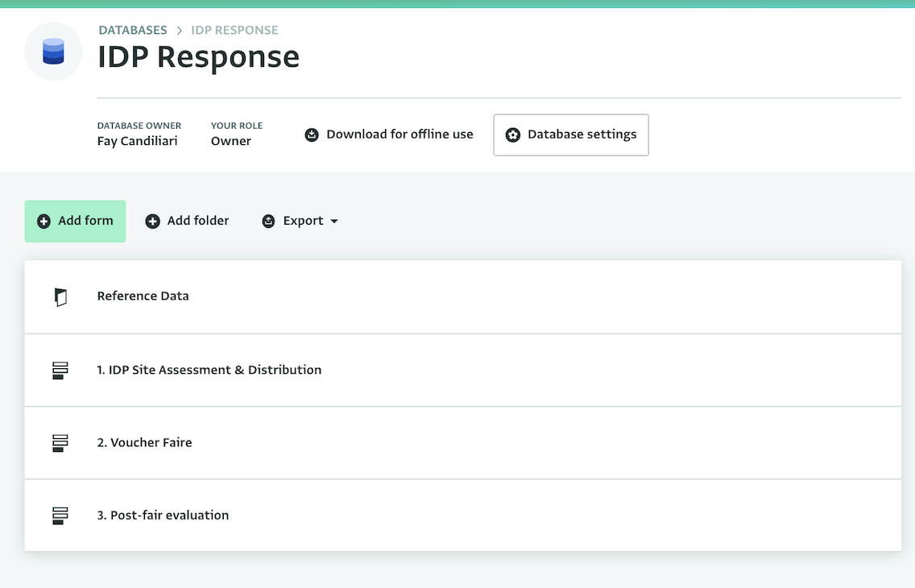Click the gear icon in Database settings

point(512,135)
